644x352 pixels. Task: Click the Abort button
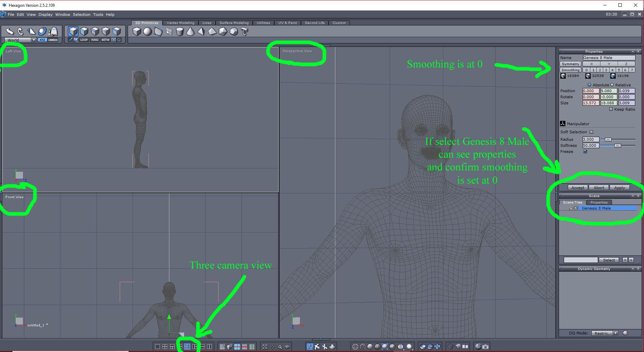599,188
